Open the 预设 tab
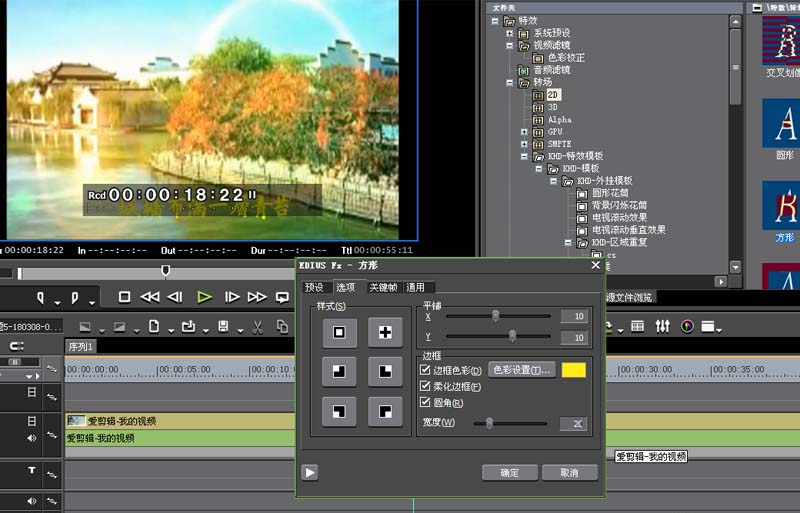Viewport: 800px width, 513px height. tap(314, 287)
